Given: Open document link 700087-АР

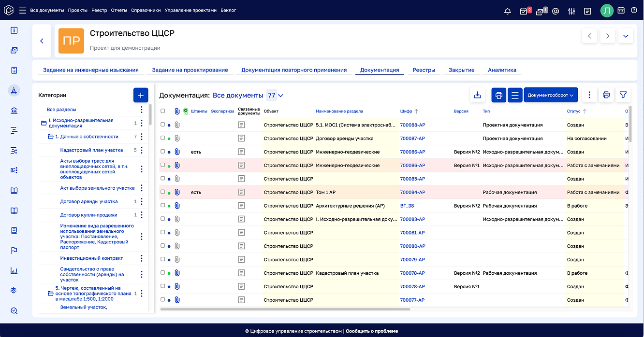Looking at the screenshot, I should [x=412, y=139].
